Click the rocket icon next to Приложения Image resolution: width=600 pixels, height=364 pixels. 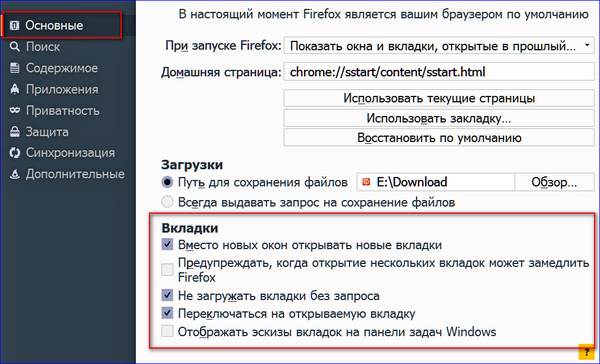coord(15,89)
